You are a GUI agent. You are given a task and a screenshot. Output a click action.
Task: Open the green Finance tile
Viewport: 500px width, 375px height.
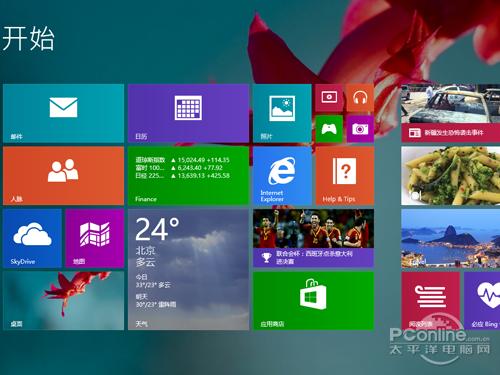tap(188, 176)
